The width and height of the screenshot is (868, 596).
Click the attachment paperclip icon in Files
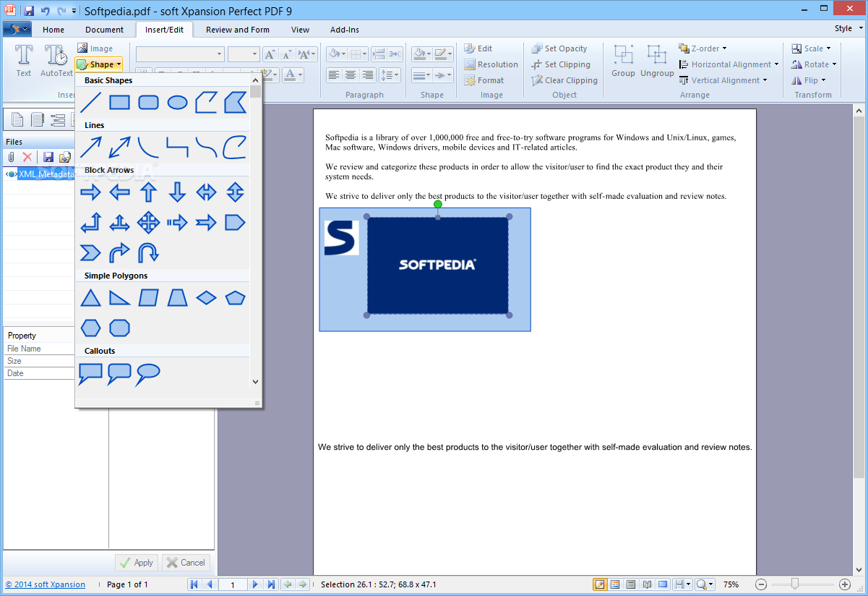coord(12,157)
